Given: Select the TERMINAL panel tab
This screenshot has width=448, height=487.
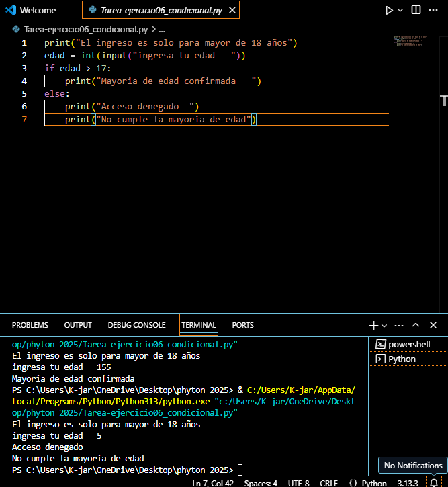Looking at the screenshot, I should (x=199, y=325).
